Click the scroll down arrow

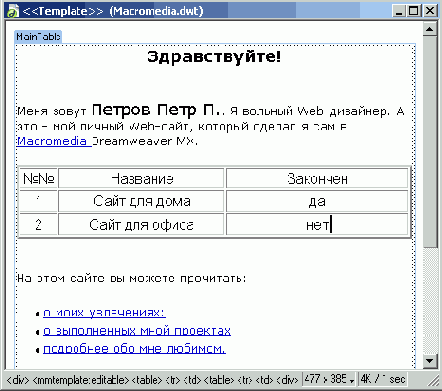(430, 361)
